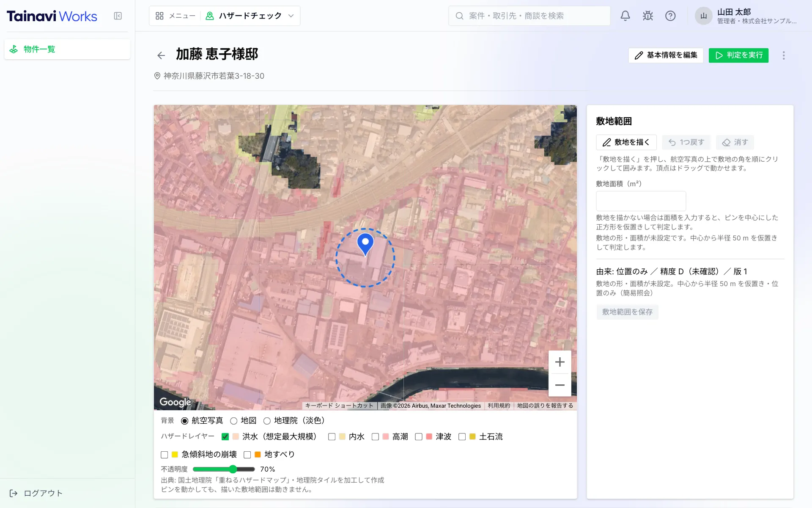The height and width of the screenshot is (508, 812).
Task: Click 1つ戻す undo button
Action: pos(686,142)
